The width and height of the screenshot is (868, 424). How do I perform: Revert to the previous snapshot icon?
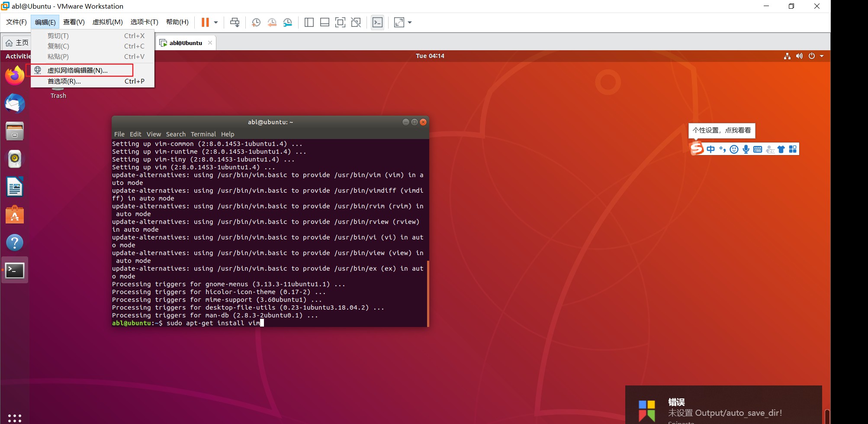point(272,23)
